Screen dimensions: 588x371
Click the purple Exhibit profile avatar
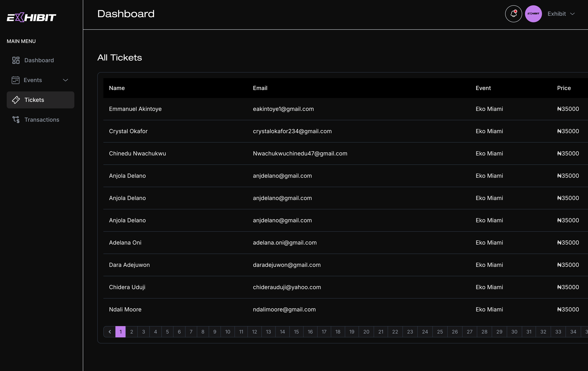[533, 14]
